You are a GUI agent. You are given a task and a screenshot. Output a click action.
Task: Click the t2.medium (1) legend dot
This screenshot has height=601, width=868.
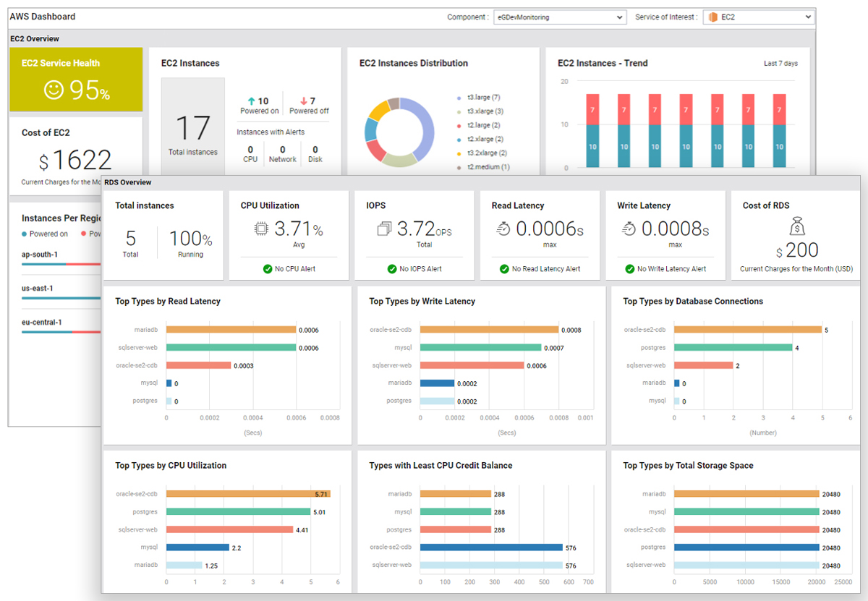click(459, 167)
